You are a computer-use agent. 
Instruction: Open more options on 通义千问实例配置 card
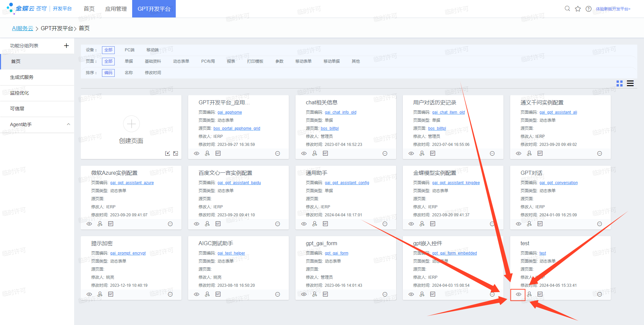click(599, 154)
